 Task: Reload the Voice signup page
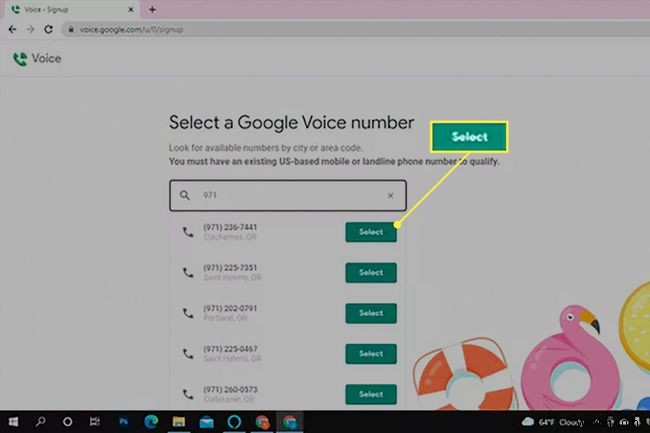pos(49,29)
